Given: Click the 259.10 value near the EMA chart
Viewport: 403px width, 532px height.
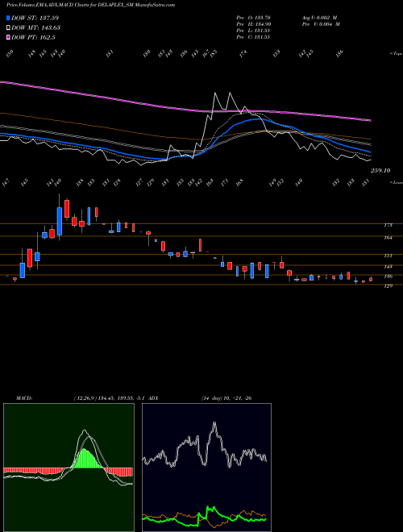Looking at the screenshot, I should [380, 171].
